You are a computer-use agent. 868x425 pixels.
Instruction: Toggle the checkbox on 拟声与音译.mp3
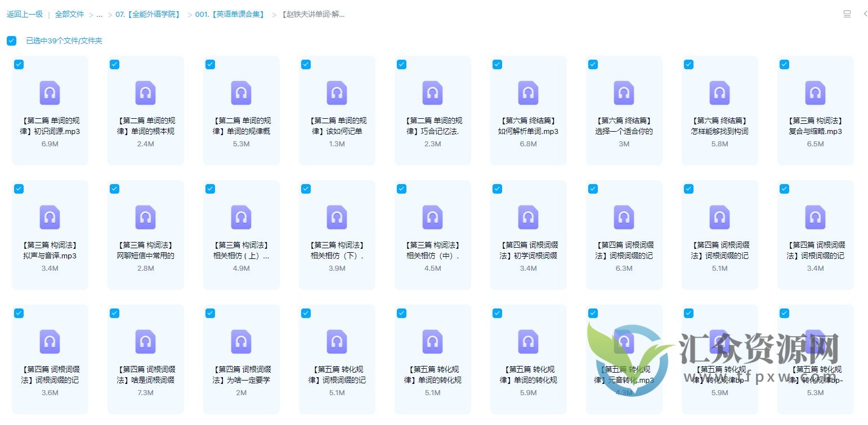point(19,189)
